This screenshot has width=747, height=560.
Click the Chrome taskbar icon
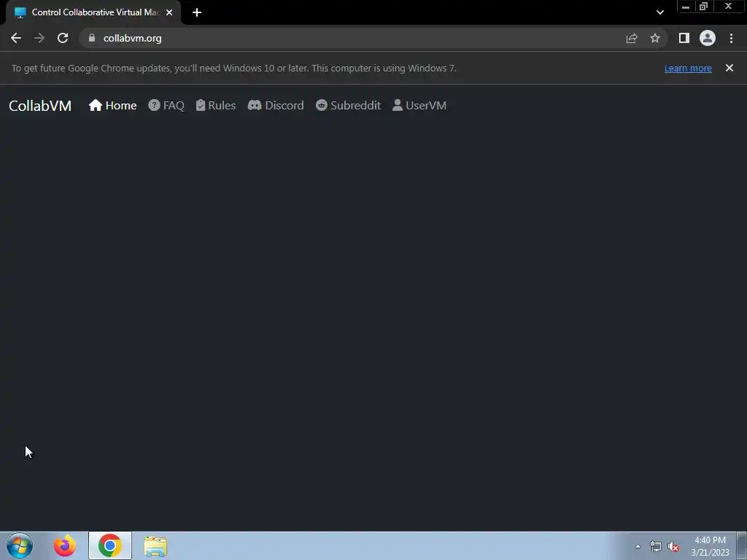pyautogui.click(x=110, y=545)
